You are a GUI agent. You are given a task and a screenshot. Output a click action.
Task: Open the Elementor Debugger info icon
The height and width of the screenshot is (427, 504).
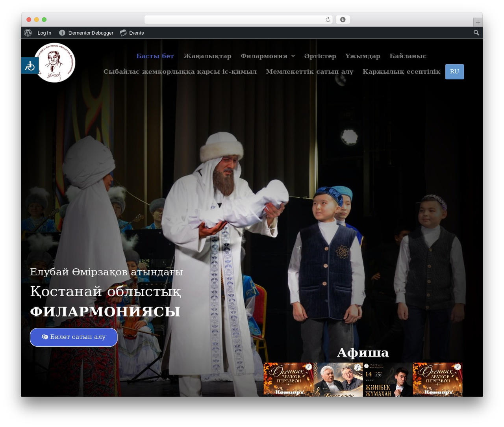click(x=62, y=33)
